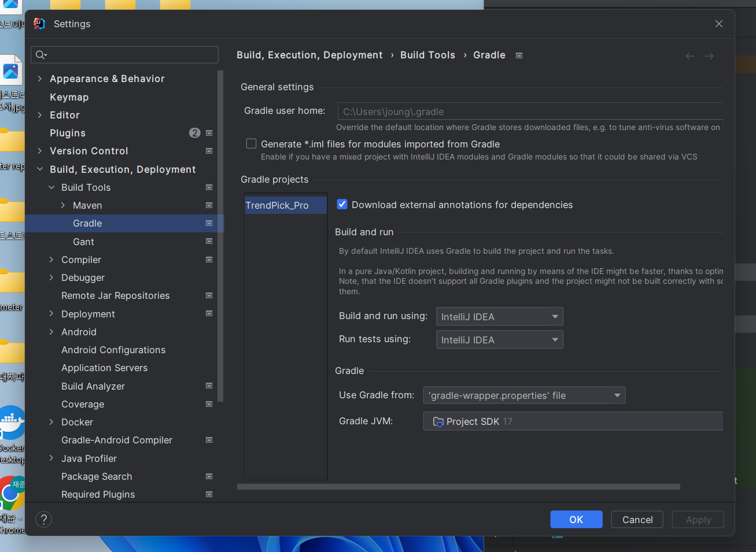Open the Build and run using dropdown

click(x=500, y=317)
